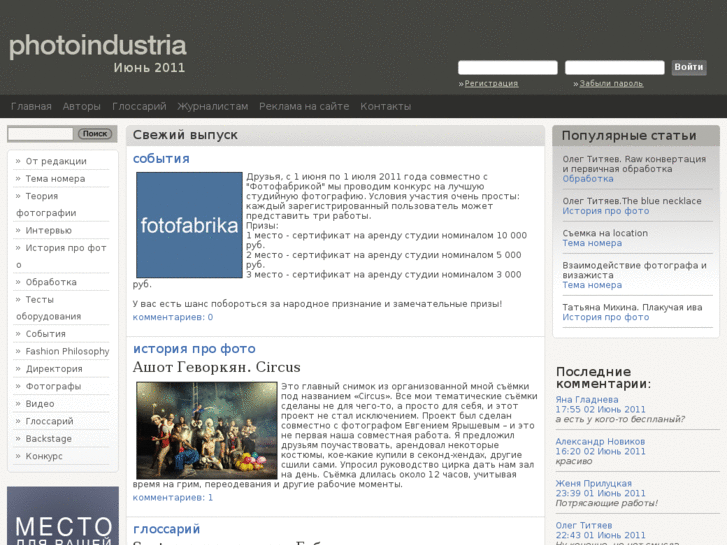Viewport: 727px width, 545px height.
Task: Go to Главная in the navigation bar
Action: [31, 107]
